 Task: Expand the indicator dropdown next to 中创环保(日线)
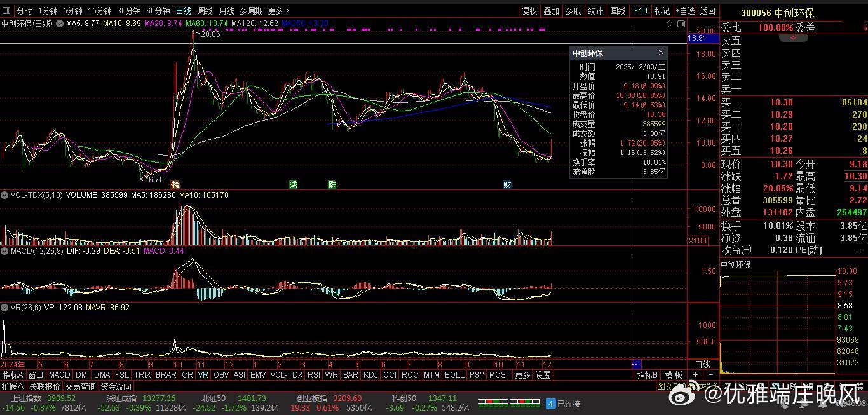[60, 24]
